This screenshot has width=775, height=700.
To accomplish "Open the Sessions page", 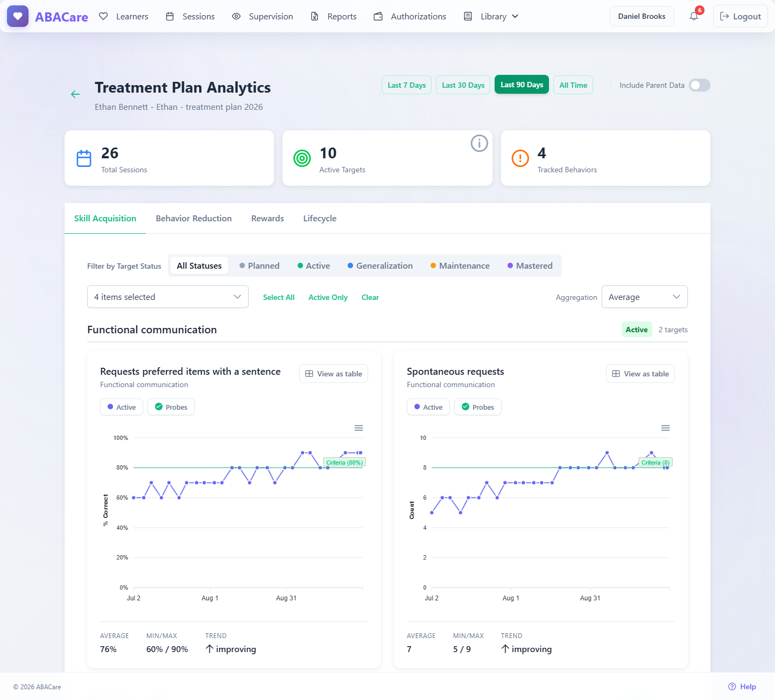I will (x=190, y=16).
